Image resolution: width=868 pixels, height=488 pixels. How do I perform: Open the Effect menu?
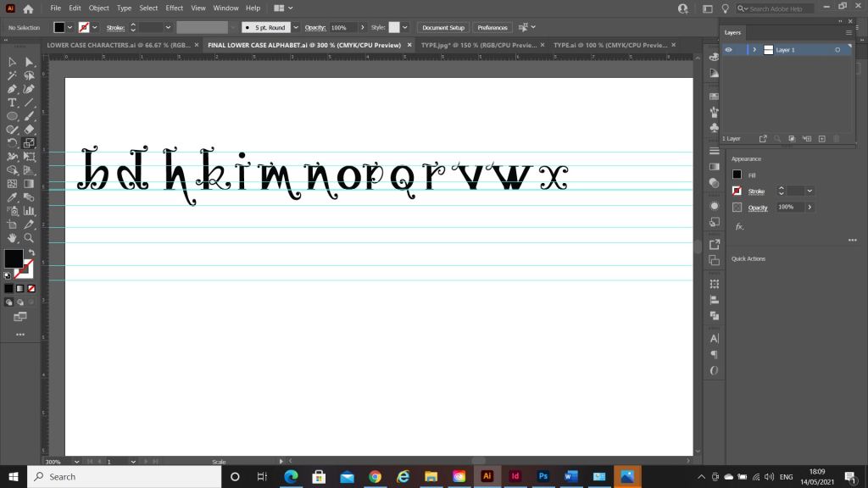point(175,8)
